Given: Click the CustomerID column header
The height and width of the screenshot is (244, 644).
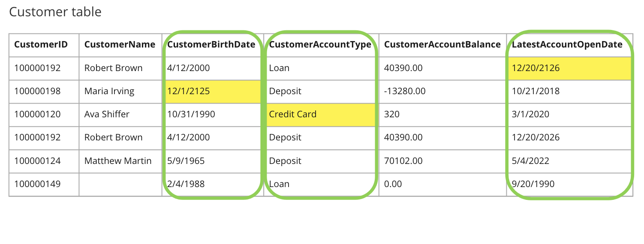Looking at the screenshot, I should pos(41,45).
